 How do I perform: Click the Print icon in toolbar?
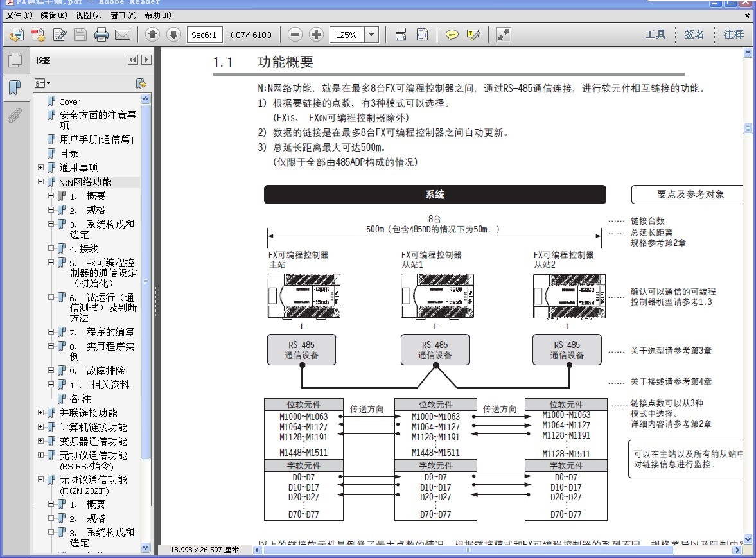(x=101, y=35)
